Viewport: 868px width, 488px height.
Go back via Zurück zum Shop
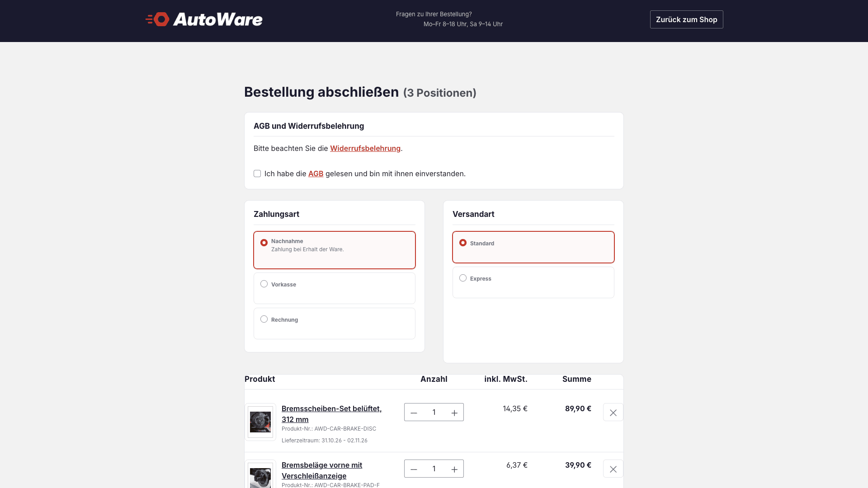(686, 19)
